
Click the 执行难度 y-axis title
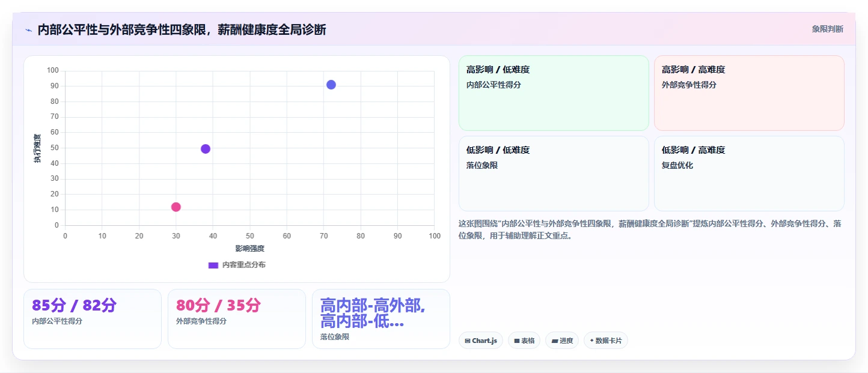pos(37,148)
